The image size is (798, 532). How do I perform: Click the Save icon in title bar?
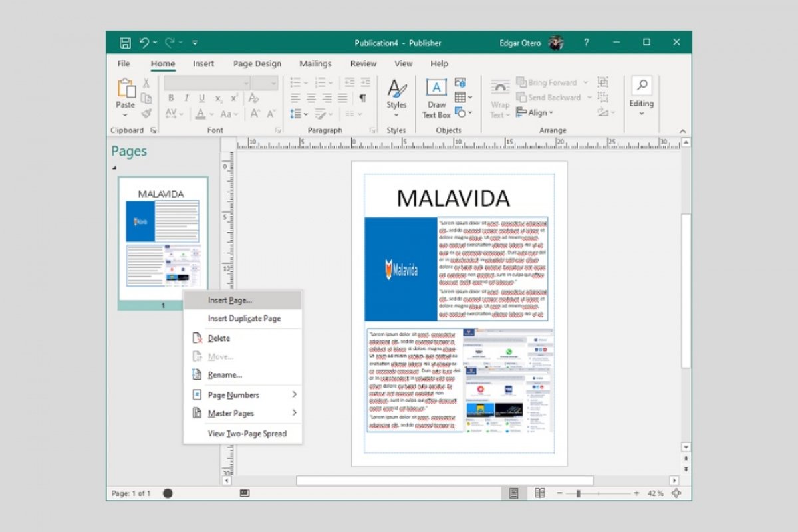click(x=125, y=43)
